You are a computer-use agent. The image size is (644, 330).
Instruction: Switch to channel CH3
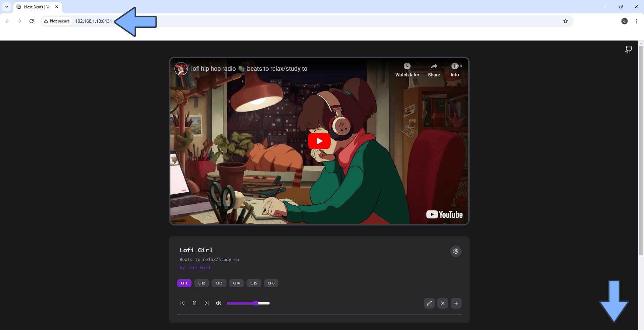(x=219, y=283)
